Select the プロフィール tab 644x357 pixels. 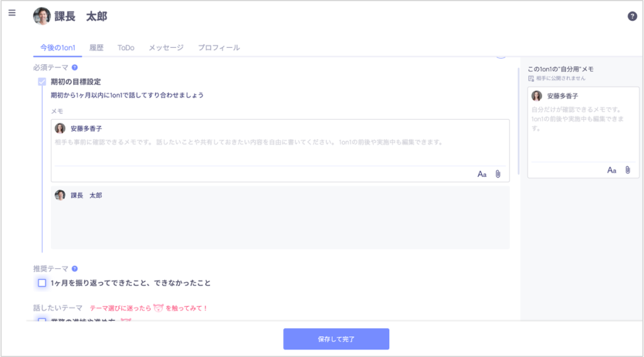tap(218, 48)
